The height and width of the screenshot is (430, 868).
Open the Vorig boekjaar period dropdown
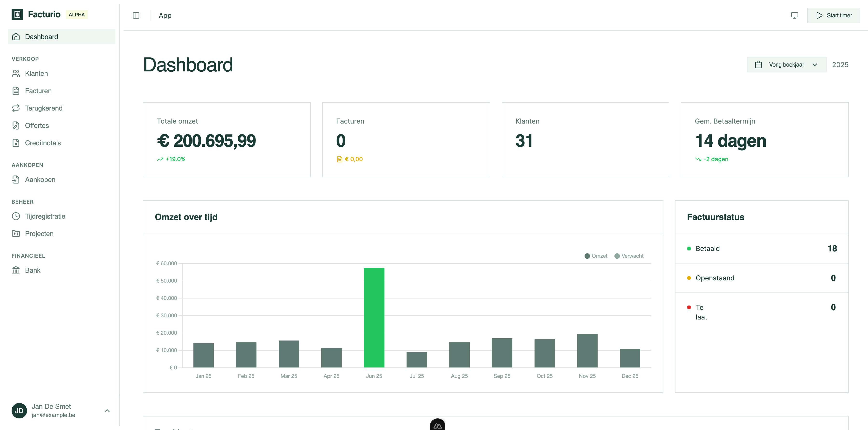[x=786, y=65]
